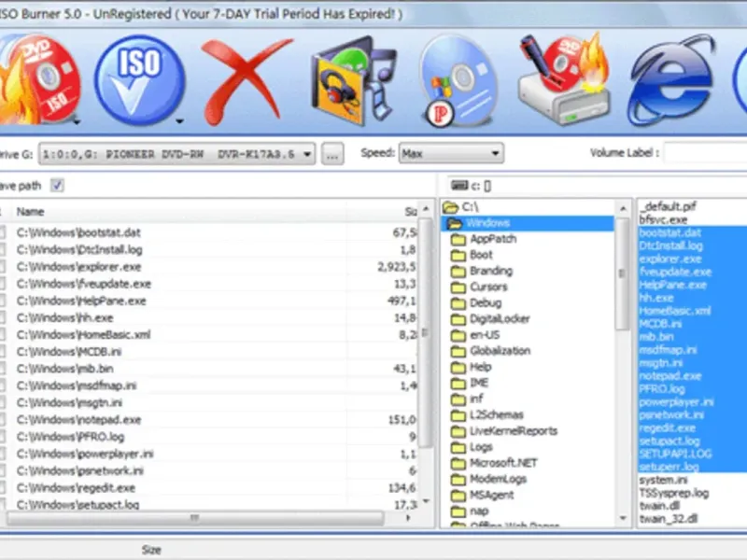Click the burn DVD ISO flame icon
This screenshot has height=560, width=747.
coord(38,80)
